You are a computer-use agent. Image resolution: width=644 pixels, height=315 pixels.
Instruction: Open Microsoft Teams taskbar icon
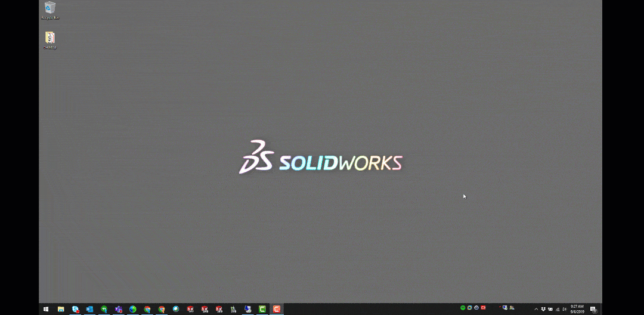point(119,309)
